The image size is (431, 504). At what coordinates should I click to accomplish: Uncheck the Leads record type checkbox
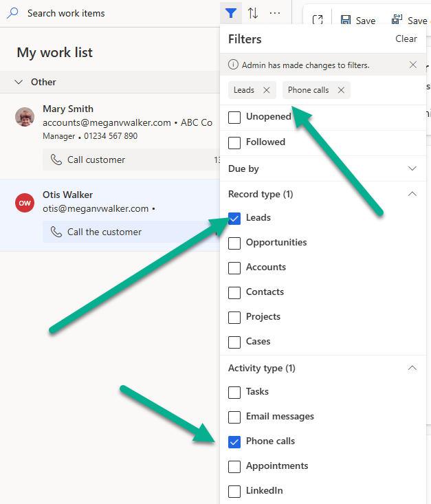[234, 218]
